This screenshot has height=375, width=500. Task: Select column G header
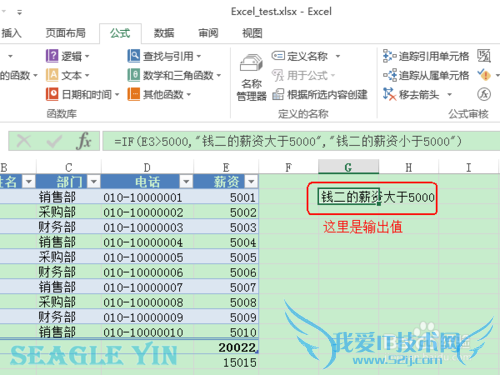coord(348,167)
